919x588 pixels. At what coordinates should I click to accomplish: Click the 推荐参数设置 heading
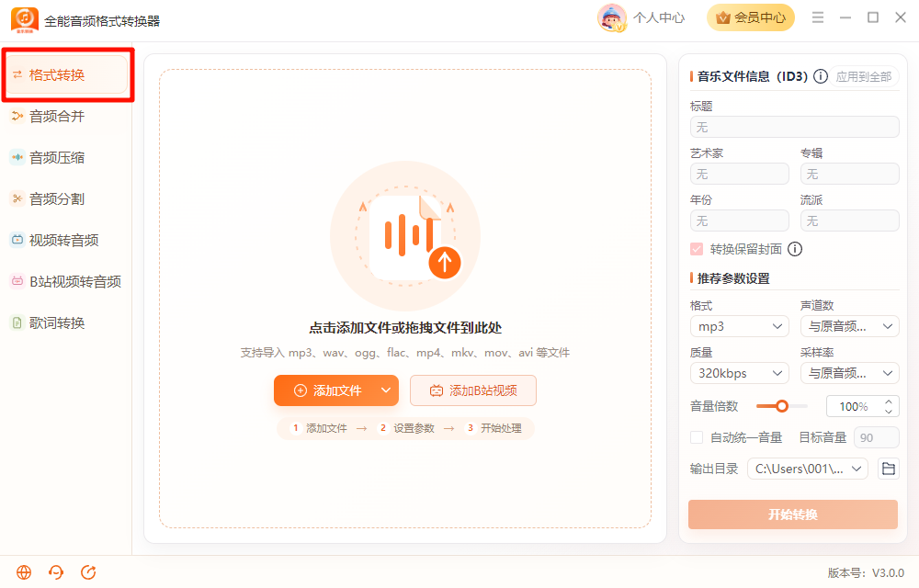[733, 278]
